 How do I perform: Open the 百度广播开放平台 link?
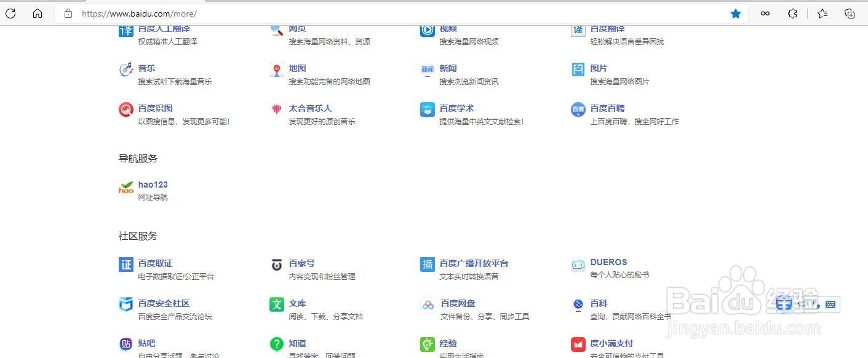(x=474, y=263)
